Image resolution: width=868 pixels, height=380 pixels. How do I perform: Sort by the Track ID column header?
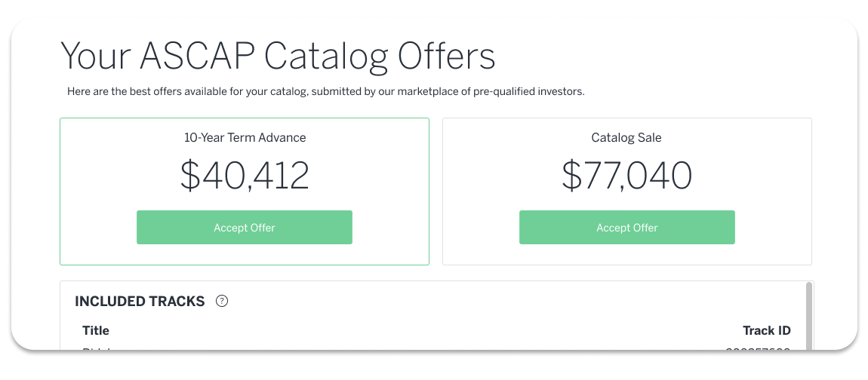[767, 331]
